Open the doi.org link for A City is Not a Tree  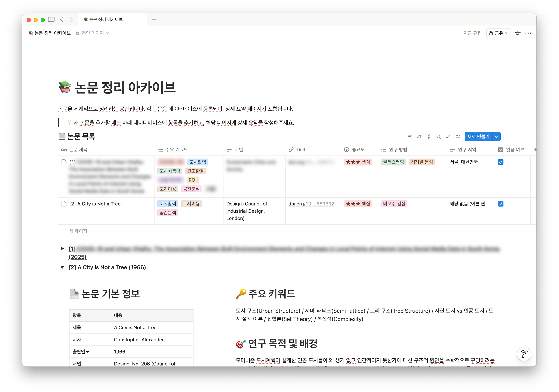311,204
